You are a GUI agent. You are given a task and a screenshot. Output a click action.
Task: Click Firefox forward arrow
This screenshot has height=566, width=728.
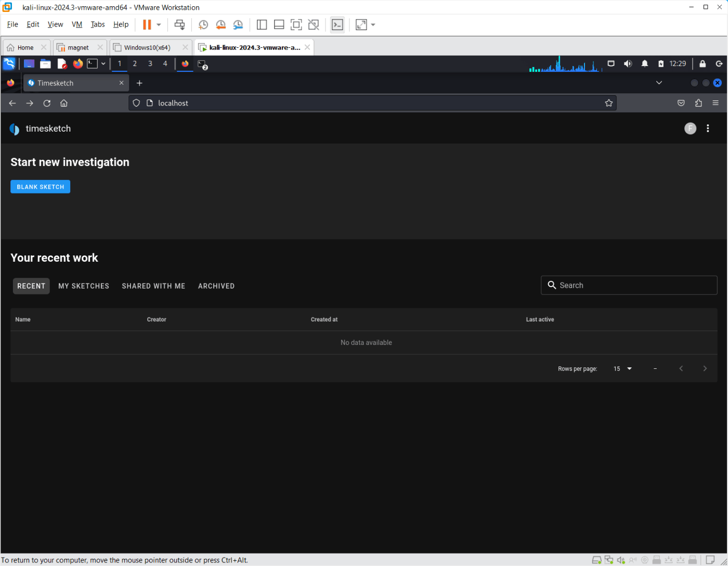30,103
